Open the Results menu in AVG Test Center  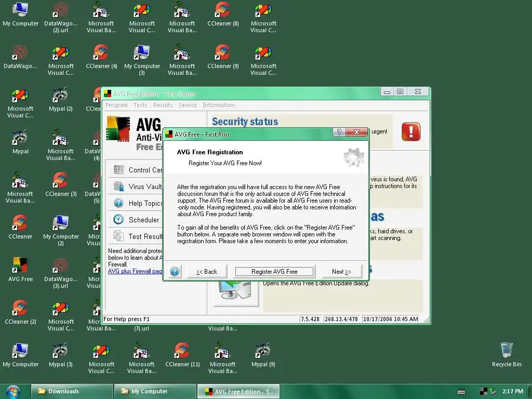(163, 105)
